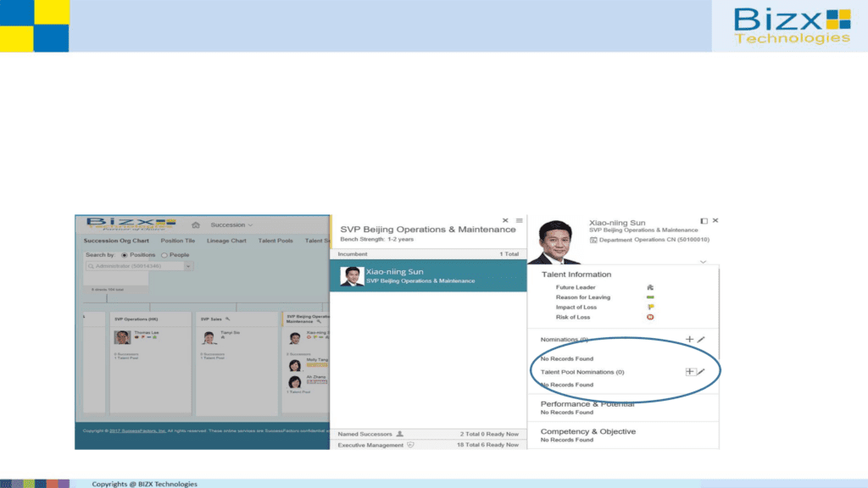Click the Competency & Objective section heading
Viewport: 868px width, 488px height.
(588, 431)
